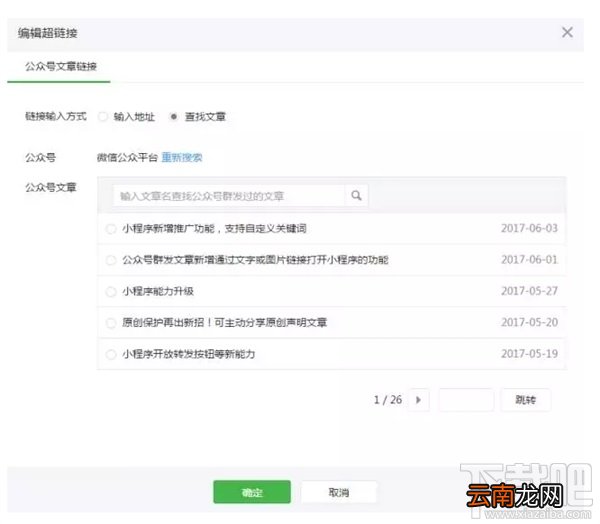600x524 pixels.
Task: Click the page indicator 1 / 26
Action: [x=388, y=400]
